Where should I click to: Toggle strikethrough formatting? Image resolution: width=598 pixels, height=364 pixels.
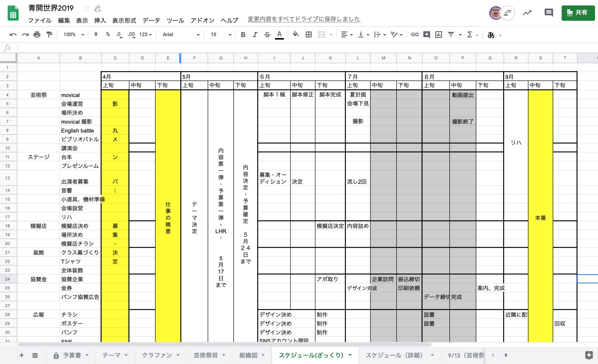(x=267, y=35)
